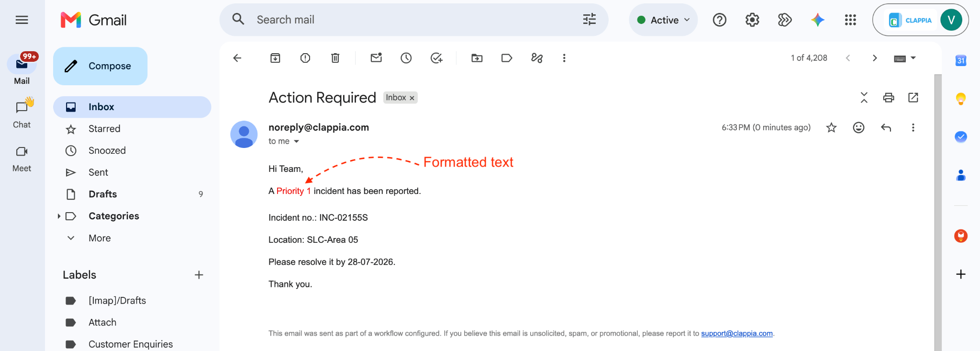This screenshot has width=980, height=351.
Task: Open the Meet section
Action: pos(22,159)
